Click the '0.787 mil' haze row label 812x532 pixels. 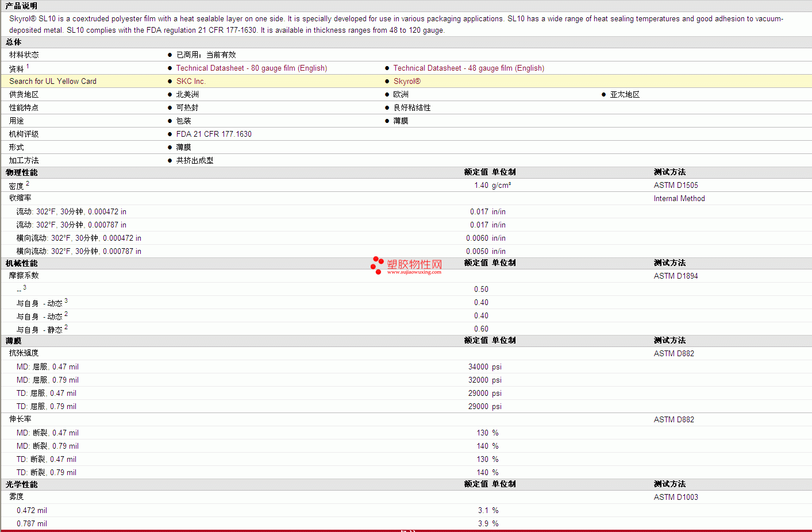32,523
